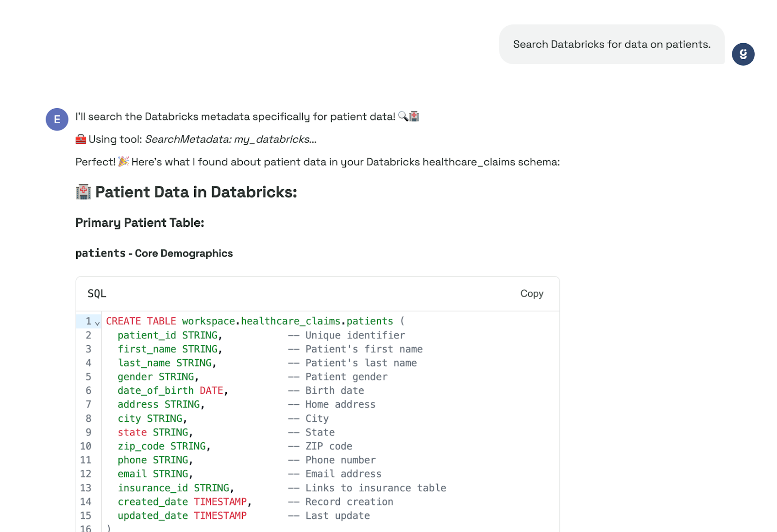Click the user message about searching Databricks
777x532 pixels.
coord(611,44)
